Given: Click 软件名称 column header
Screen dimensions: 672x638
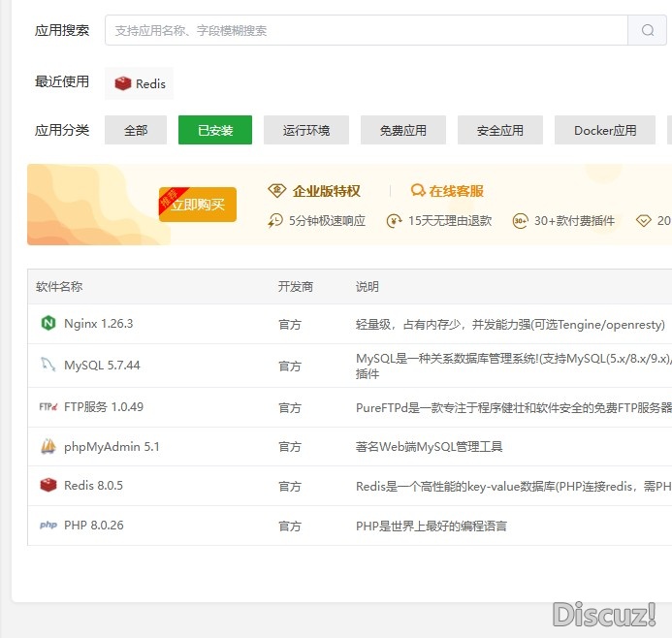Looking at the screenshot, I should pyautogui.click(x=59, y=287).
